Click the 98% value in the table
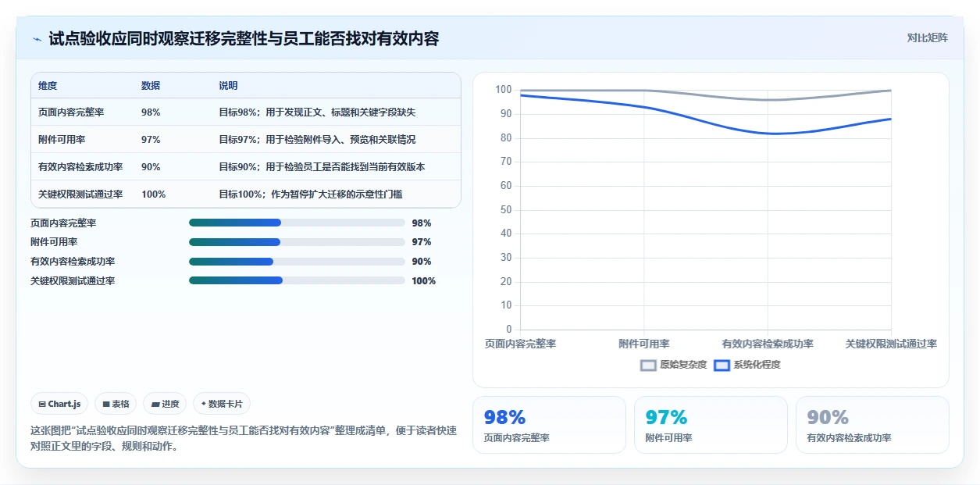The height and width of the screenshot is (485, 980). click(151, 112)
